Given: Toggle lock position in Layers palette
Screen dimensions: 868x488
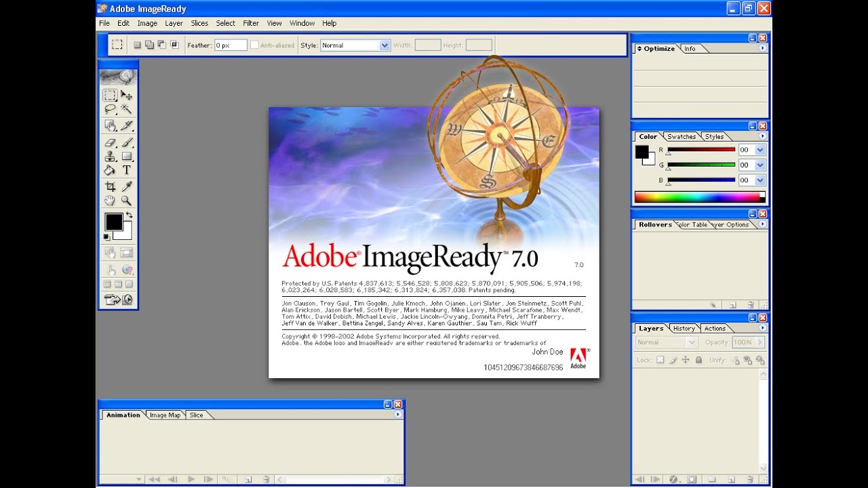Looking at the screenshot, I should [686, 360].
